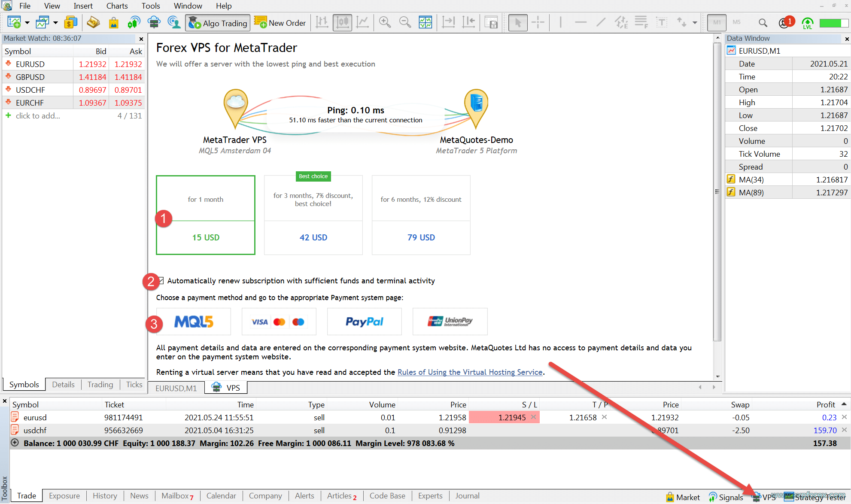
Task: Close the usdchf position via X
Action: 844,430
